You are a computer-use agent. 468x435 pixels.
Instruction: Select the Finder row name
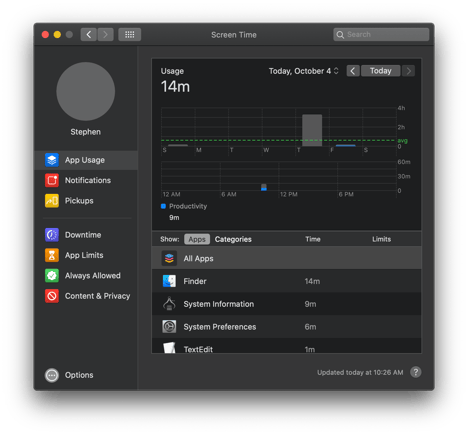point(195,281)
